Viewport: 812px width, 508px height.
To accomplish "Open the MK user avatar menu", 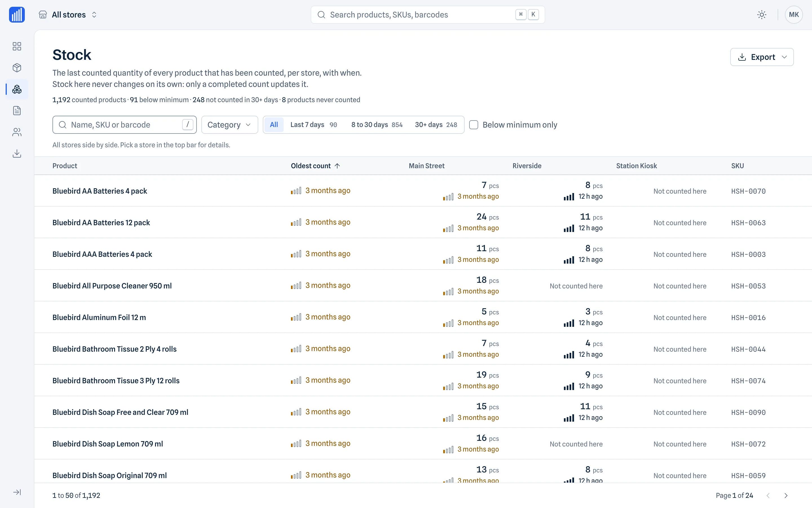I will pos(794,14).
